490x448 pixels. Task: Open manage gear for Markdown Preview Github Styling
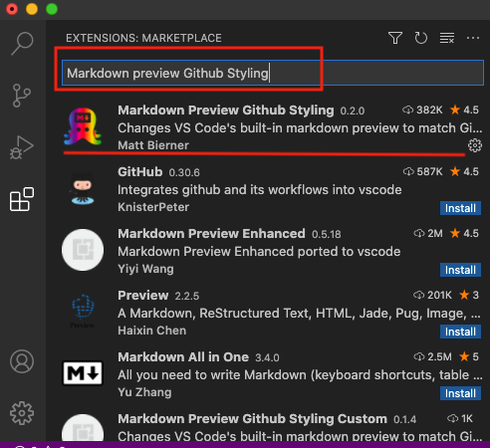coord(475,145)
